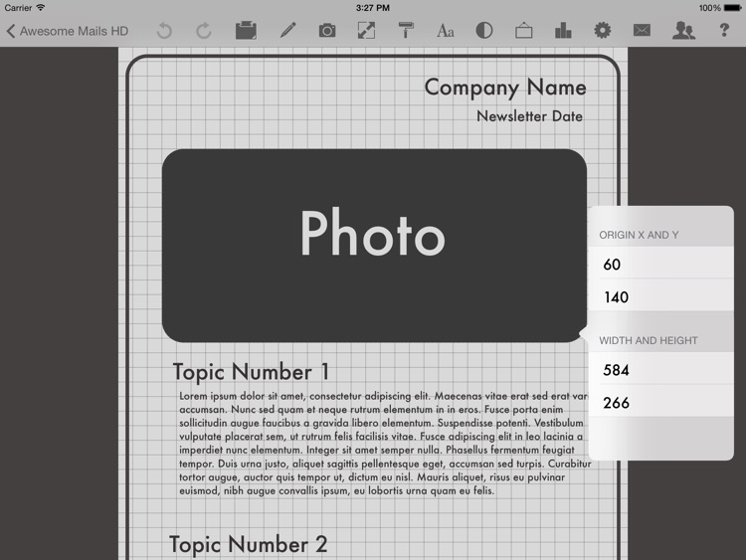This screenshot has width=746, height=560.
Task: Open the clipboard paste tool
Action: (246, 31)
